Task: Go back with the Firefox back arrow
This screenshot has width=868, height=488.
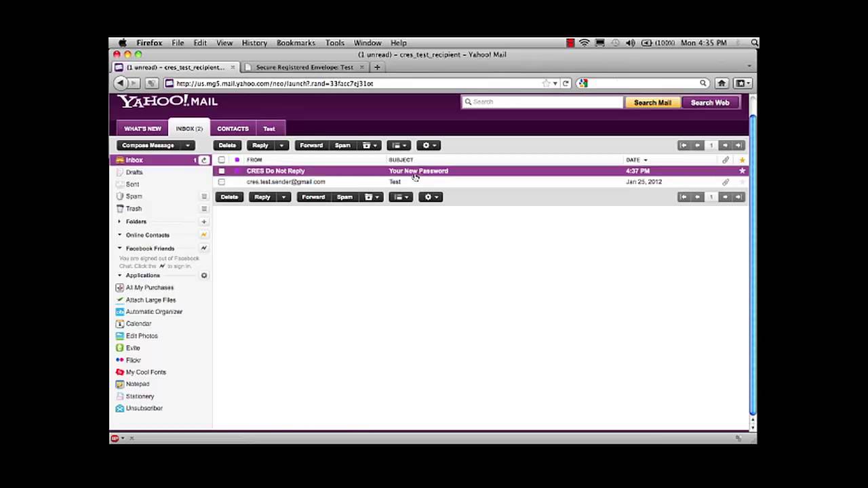Action: pyautogui.click(x=120, y=83)
